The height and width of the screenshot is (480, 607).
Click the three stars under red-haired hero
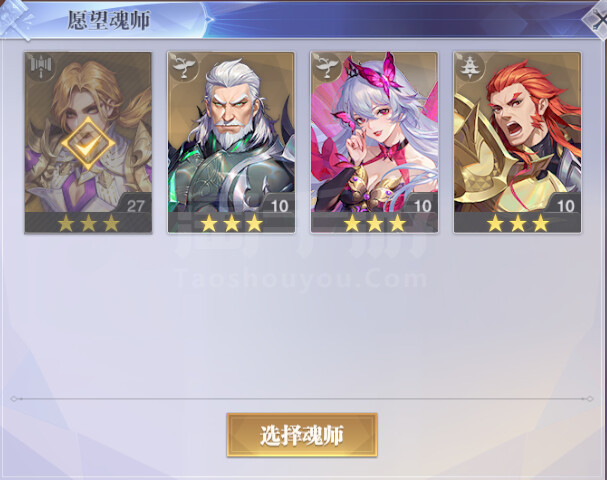coord(518,223)
